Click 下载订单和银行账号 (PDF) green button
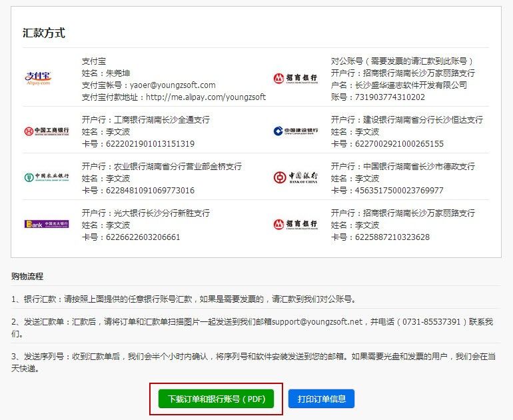Image resolution: width=513 pixels, height=420 pixels. (x=216, y=399)
